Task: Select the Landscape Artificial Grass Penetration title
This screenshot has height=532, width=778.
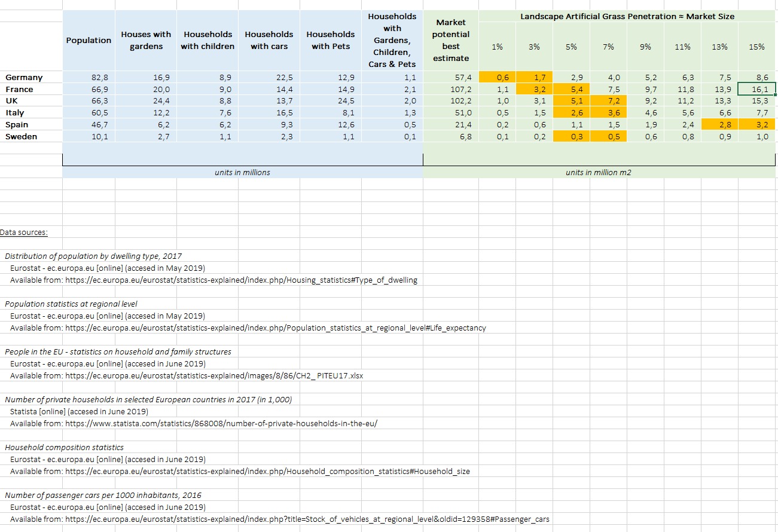Action: pyautogui.click(x=627, y=16)
